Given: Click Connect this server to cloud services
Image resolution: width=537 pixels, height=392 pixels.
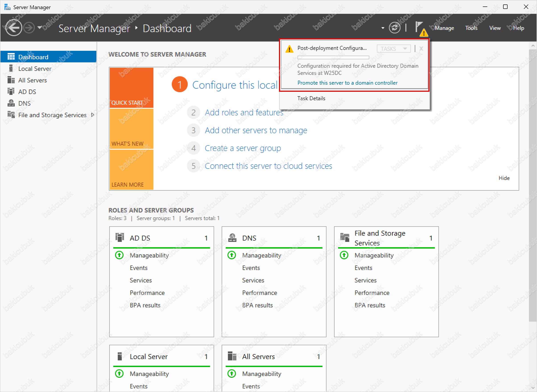Looking at the screenshot, I should pos(268,166).
